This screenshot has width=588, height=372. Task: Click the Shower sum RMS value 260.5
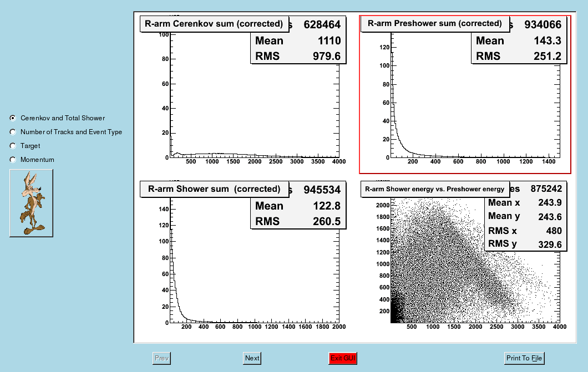pyautogui.click(x=327, y=221)
